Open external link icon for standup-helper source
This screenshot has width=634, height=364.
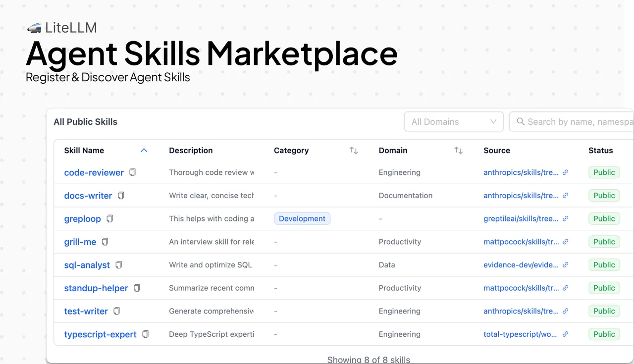(x=566, y=288)
